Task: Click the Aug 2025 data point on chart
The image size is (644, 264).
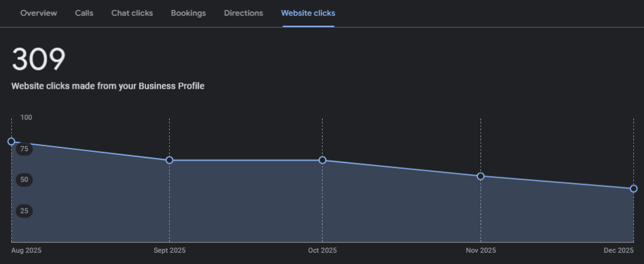Action: click(x=11, y=142)
